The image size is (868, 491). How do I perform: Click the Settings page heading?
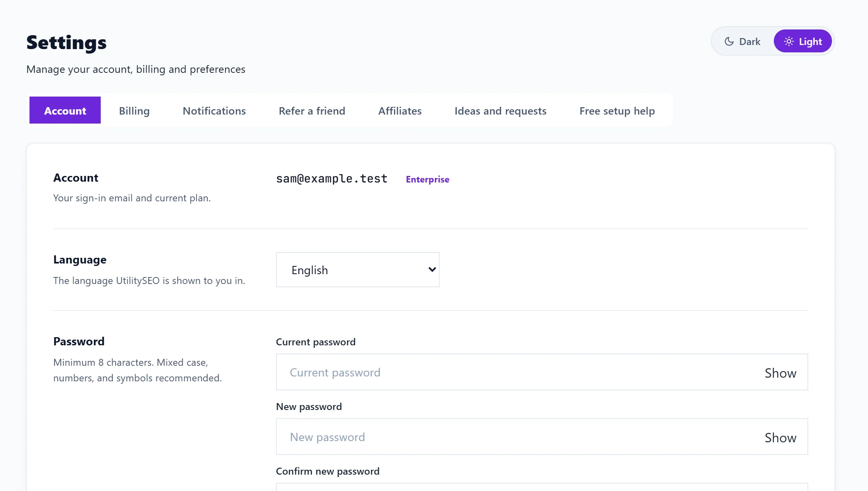pos(66,43)
